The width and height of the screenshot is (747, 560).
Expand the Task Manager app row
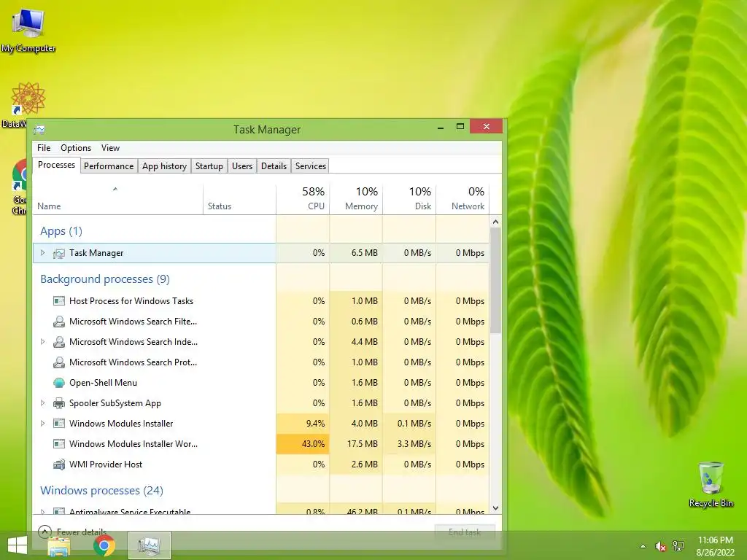pyautogui.click(x=43, y=253)
